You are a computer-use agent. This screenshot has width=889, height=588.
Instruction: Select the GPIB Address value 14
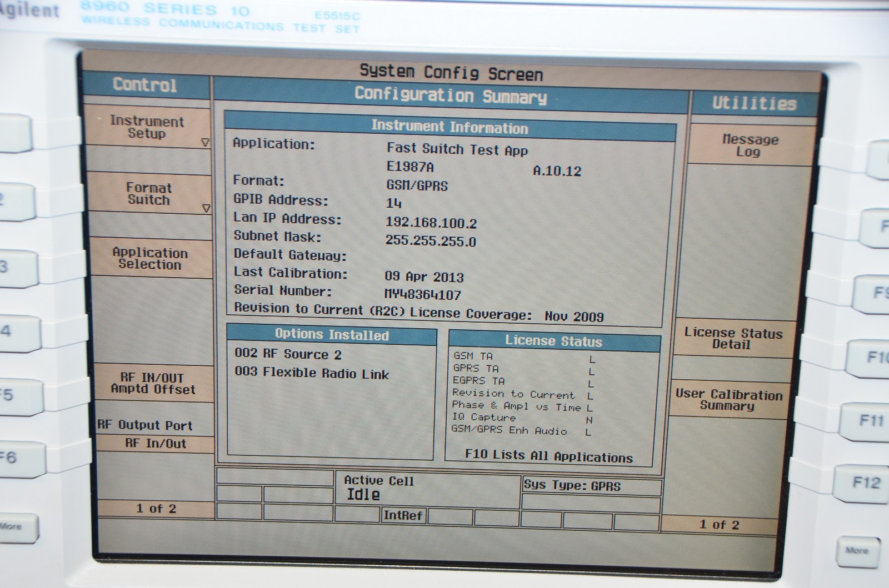[393, 203]
